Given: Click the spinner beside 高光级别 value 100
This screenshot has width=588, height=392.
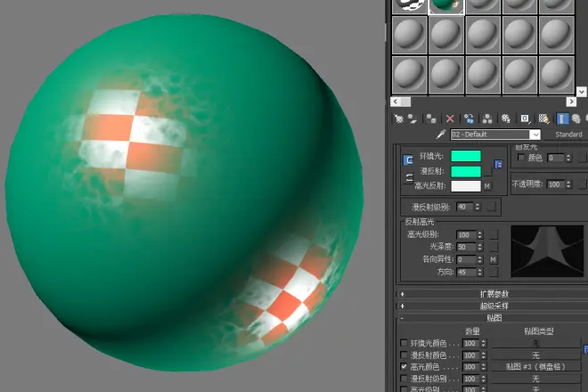Looking at the screenshot, I should point(479,235).
